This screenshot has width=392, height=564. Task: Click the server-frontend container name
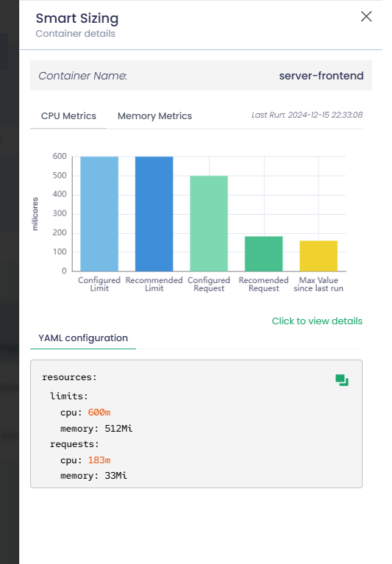point(321,76)
